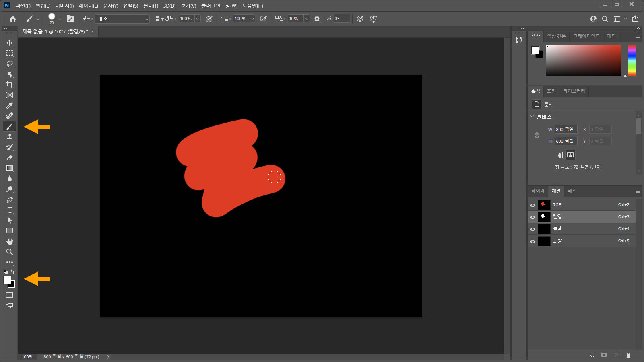Select the Eraser tool

click(x=10, y=158)
